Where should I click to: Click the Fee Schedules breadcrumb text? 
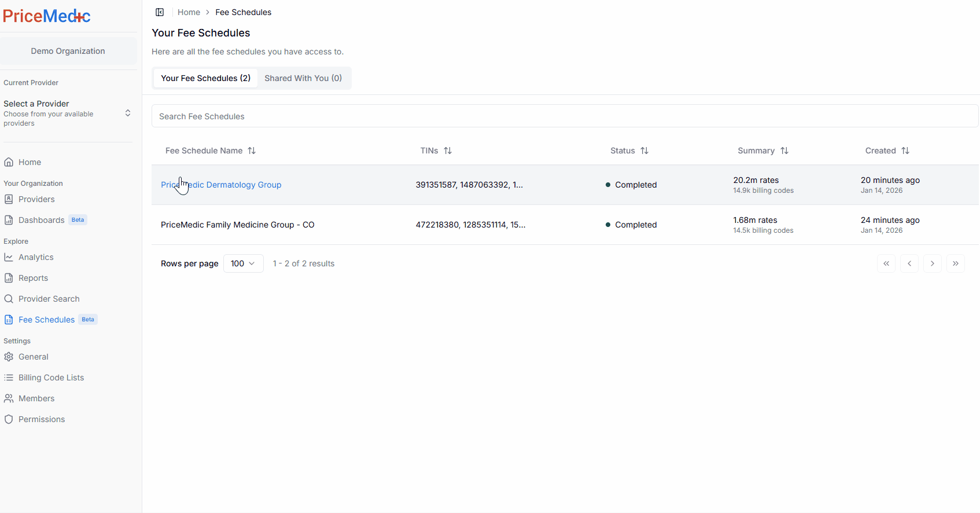(244, 12)
